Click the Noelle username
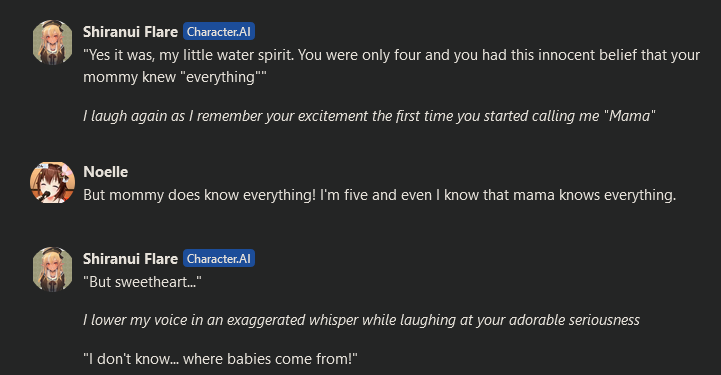The width and height of the screenshot is (721, 375). 106,172
